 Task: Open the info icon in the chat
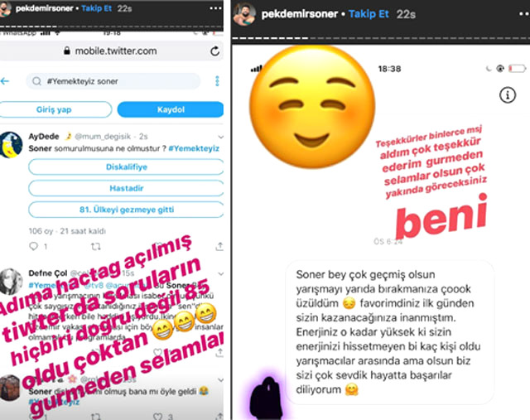click(x=508, y=95)
